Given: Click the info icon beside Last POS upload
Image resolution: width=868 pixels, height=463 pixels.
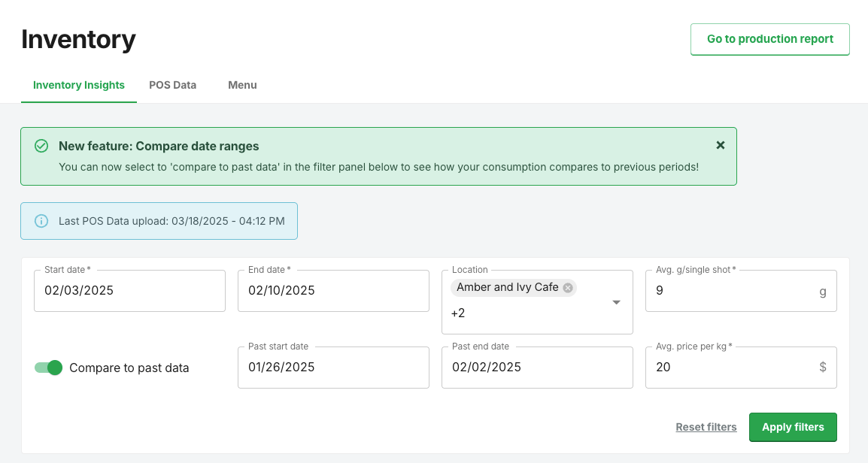Looking at the screenshot, I should click(42, 221).
